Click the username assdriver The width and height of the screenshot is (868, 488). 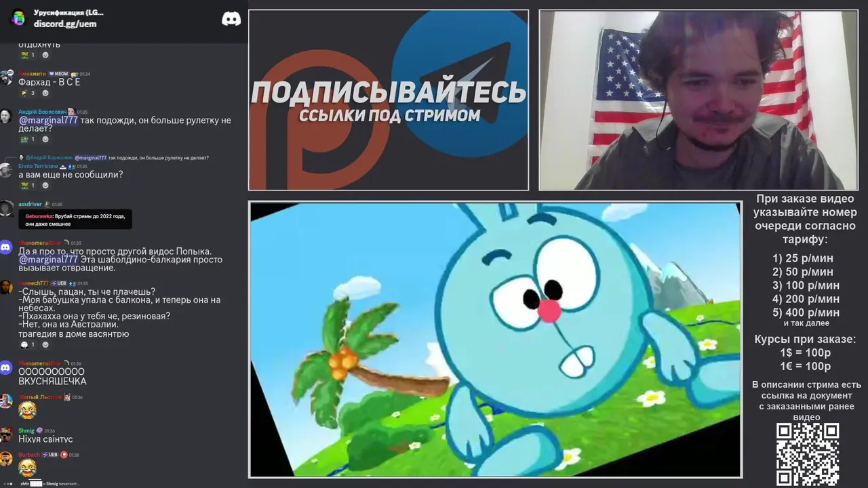pos(30,204)
